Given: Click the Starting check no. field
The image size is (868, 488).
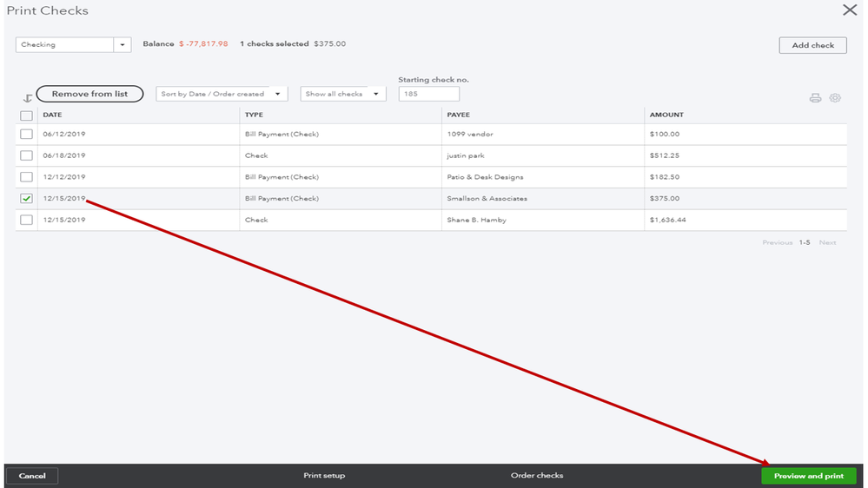Looking at the screenshot, I should pos(428,94).
